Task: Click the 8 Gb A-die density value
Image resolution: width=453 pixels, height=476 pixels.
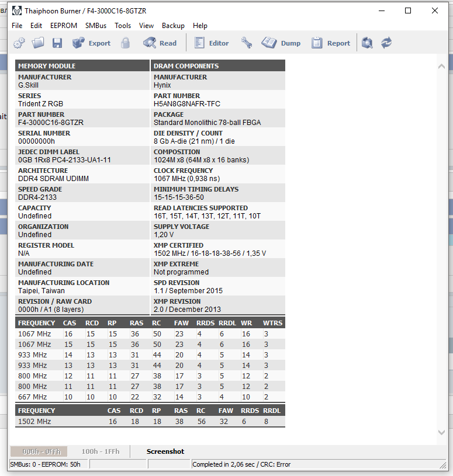Action: tap(194, 141)
